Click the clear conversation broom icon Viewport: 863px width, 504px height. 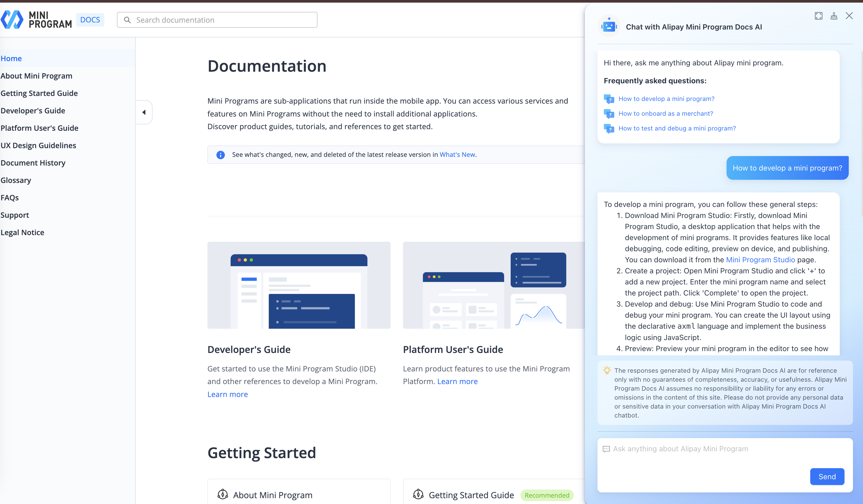pyautogui.click(x=833, y=16)
